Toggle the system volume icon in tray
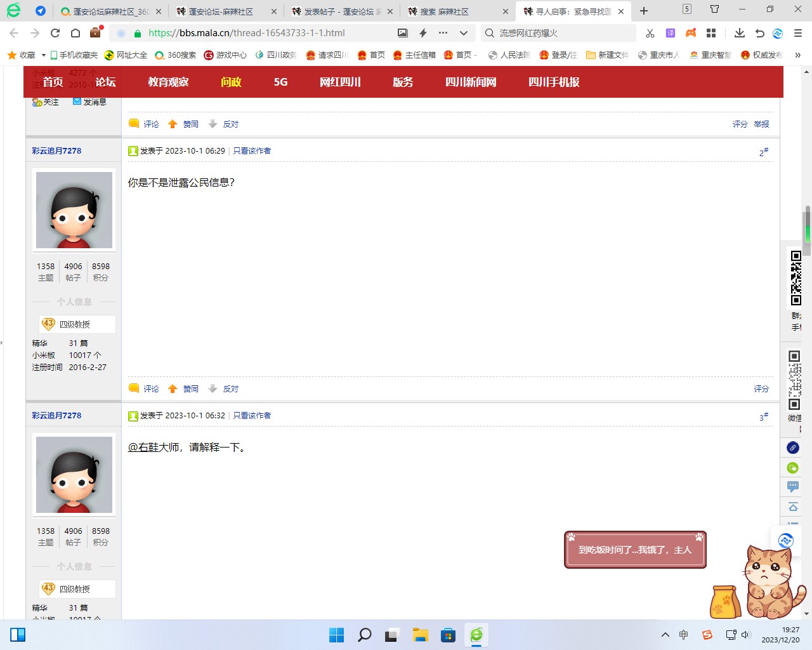Screen dimensions: 812x650 click(745, 635)
